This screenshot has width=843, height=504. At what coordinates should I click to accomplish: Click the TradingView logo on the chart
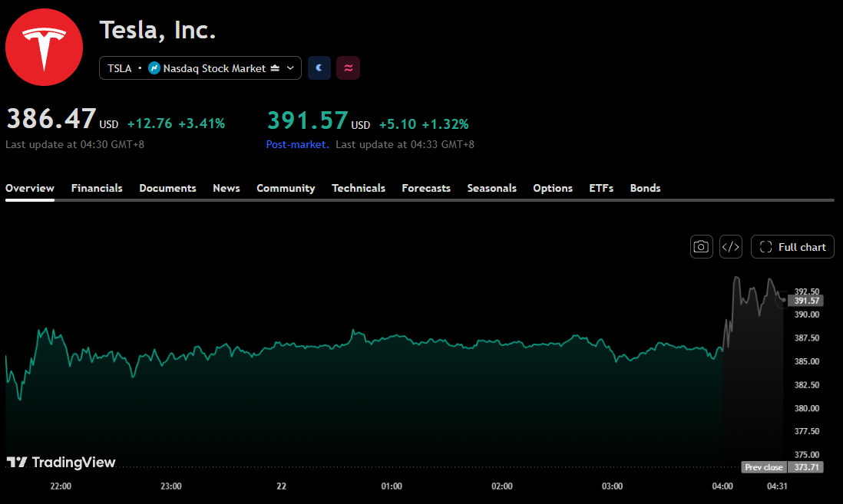(61, 462)
